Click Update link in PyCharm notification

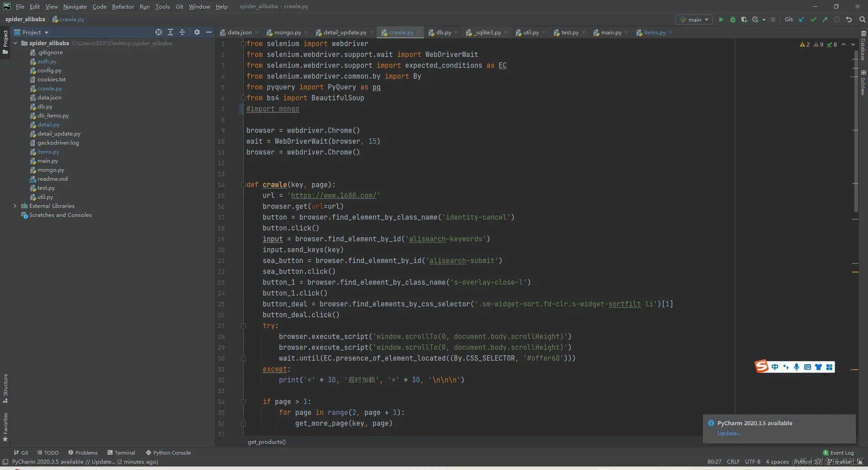click(729, 433)
